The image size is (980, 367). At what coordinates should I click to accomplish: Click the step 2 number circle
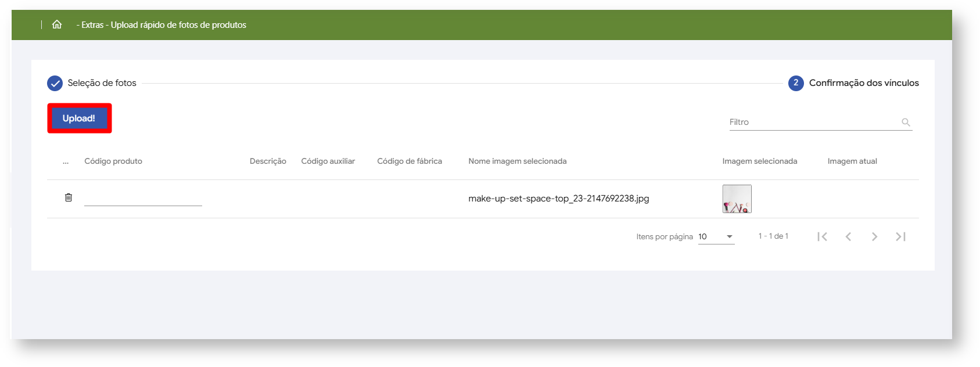(x=796, y=83)
